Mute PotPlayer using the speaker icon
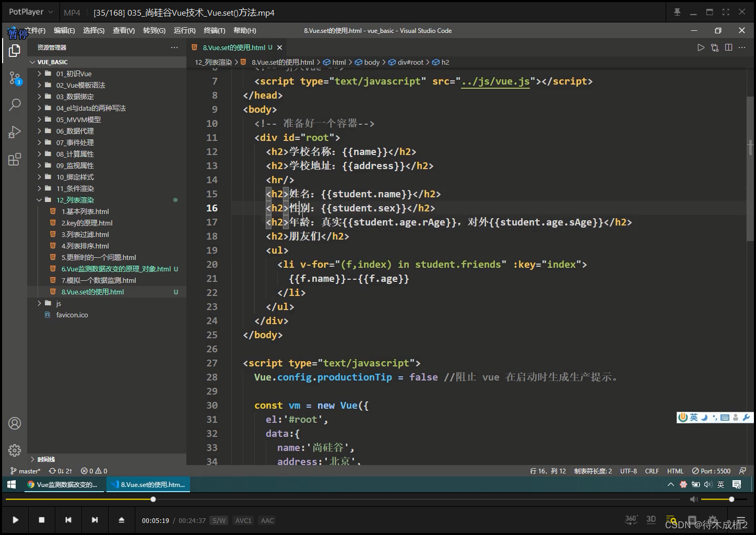This screenshot has width=756, height=535. pos(693,500)
